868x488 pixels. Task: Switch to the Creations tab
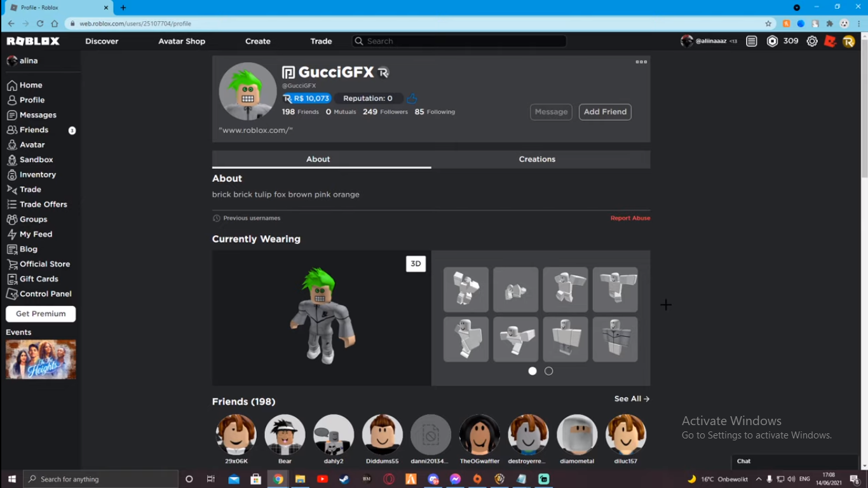(x=541, y=159)
